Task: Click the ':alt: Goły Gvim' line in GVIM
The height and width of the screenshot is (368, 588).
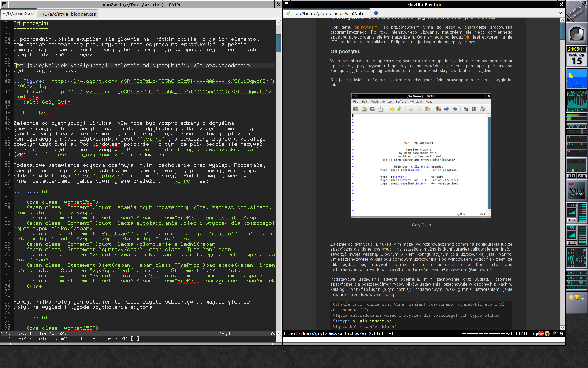Action: (x=47, y=102)
